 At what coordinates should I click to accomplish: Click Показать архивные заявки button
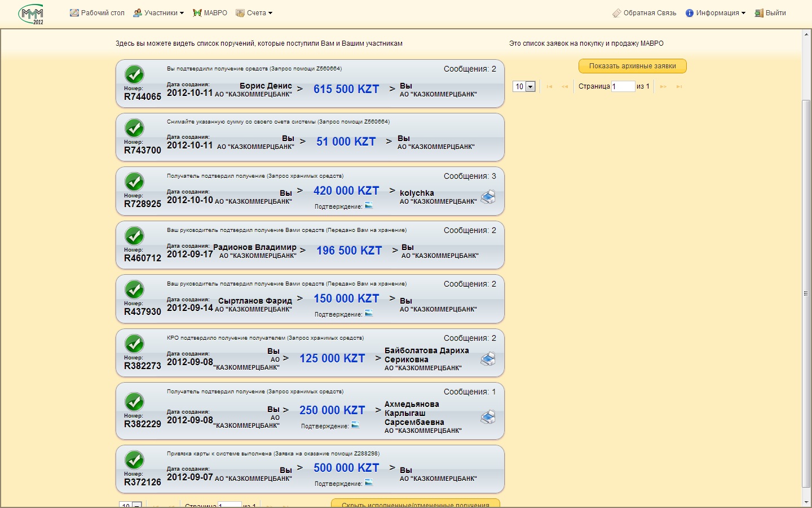click(632, 66)
